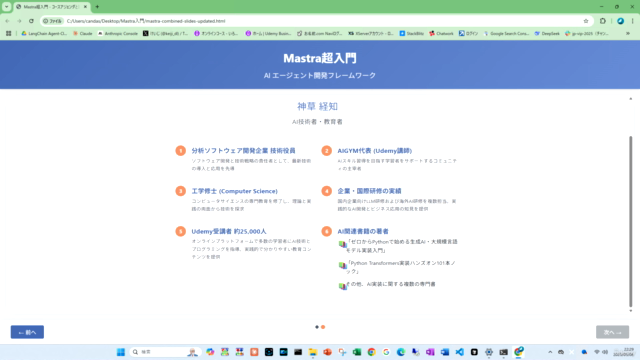Open the new tab plus button
Viewport: 640px width, 360px height.
[97, 7]
